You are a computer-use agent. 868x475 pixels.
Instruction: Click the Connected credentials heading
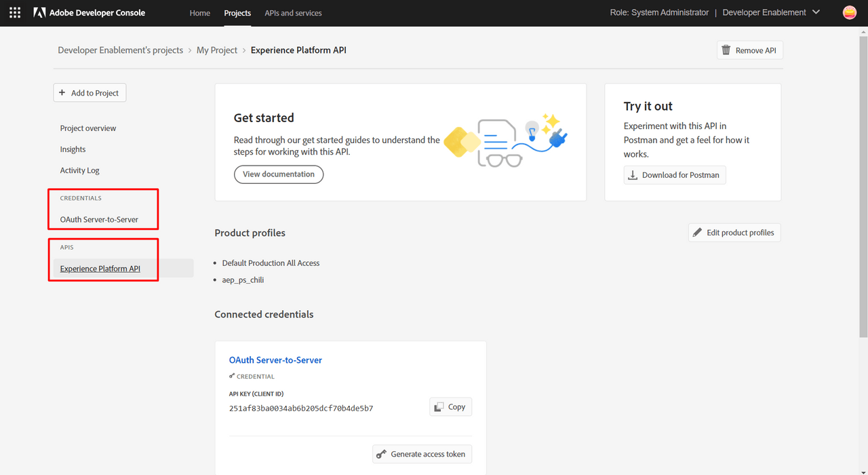coord(264,315)
